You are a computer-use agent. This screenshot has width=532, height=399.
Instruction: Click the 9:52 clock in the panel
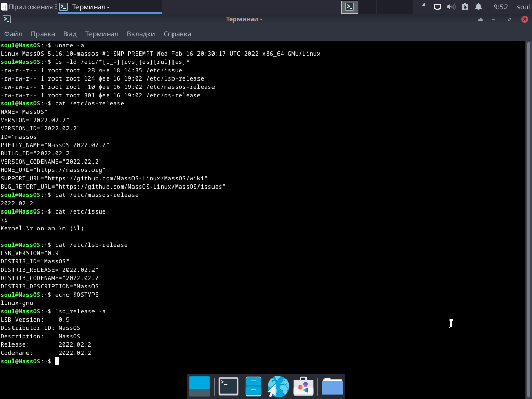pyautogui.click(x=500, y=7)
